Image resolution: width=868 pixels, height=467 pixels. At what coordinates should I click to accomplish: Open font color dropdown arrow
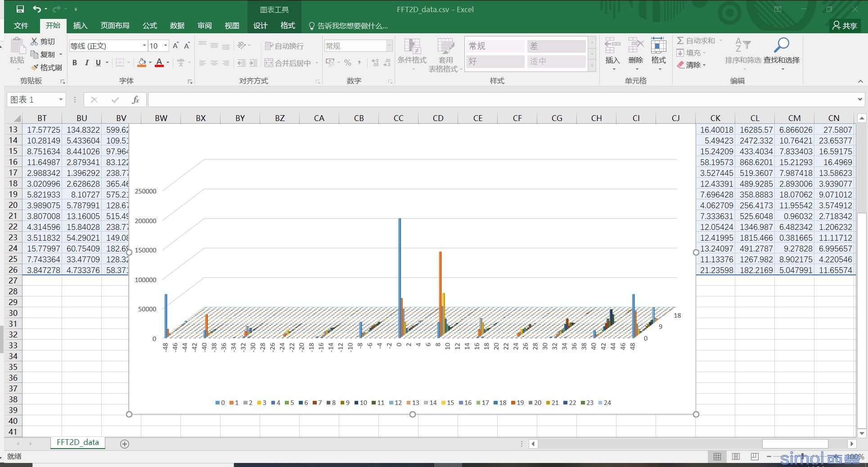click(168, 63)
